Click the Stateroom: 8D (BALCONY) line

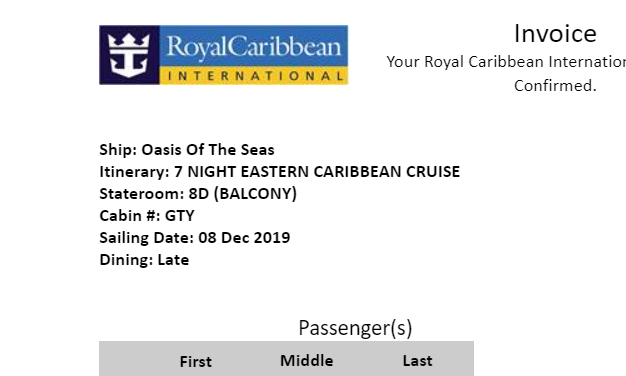tap(198, 194)
